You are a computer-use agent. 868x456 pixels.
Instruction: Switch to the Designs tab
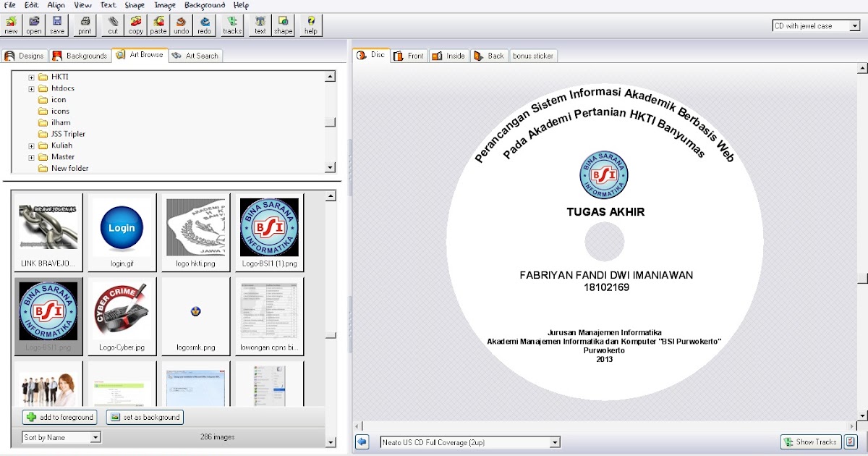(x=25, y=56)
